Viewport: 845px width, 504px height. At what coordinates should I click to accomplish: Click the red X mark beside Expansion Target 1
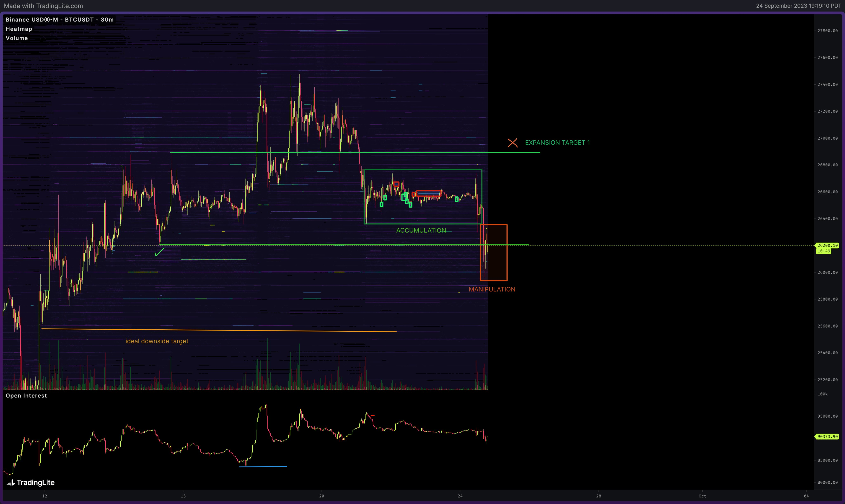coord(513,143)
